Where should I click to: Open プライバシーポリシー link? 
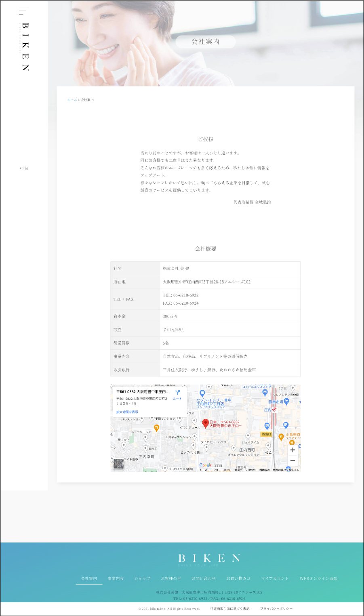tap(276, 609)
